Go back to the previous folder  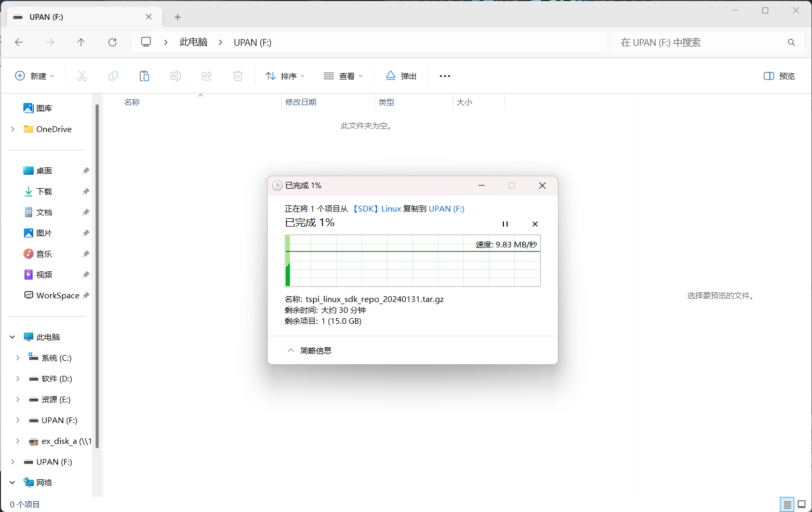tap(19, 42)
